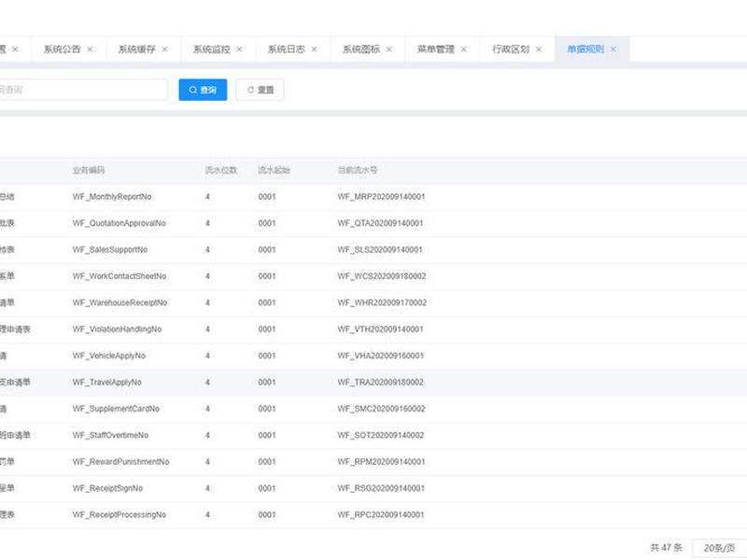Select the WF_RewardPunishmentNo cell
Viewport: 747px width, 560px height.
[x=121, y=462]
